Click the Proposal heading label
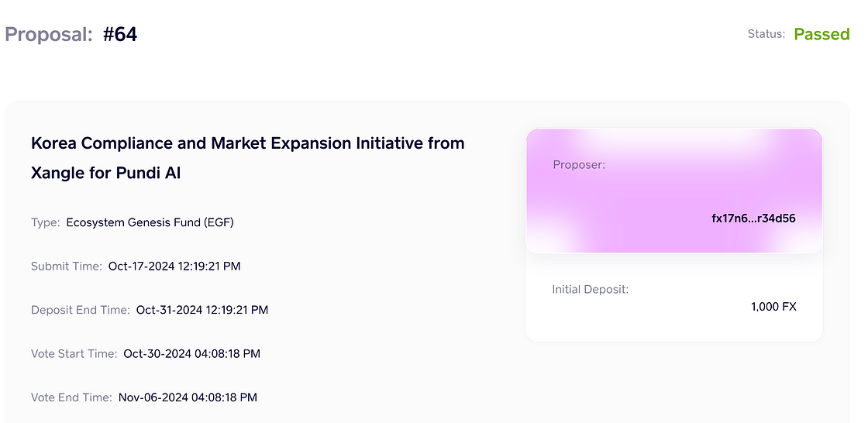 [50, 35]
